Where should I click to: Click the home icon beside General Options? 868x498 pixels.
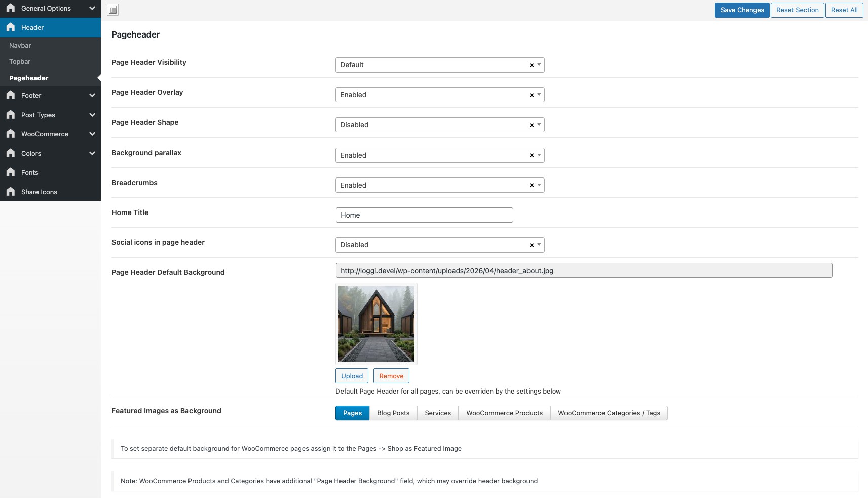click(11, 8)
